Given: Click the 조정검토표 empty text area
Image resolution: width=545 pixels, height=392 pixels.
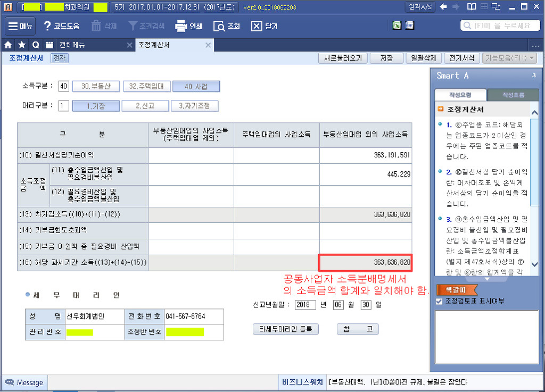Looking at the screenshot, I should coord(486,337).
